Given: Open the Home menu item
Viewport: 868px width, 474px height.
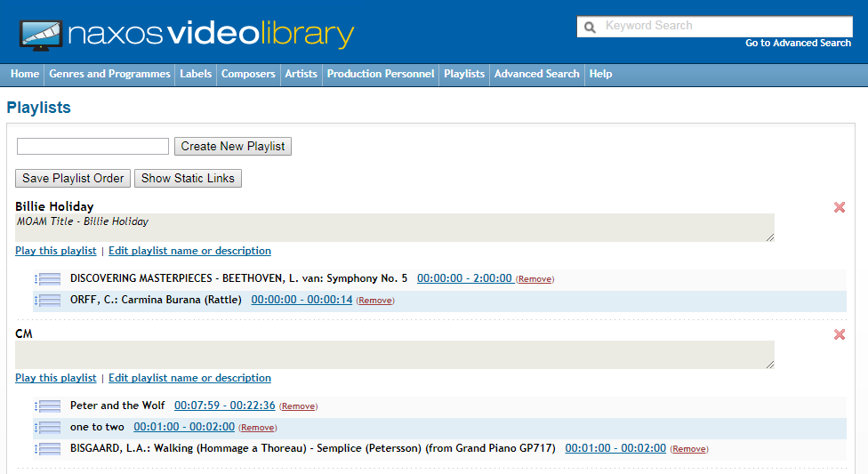Looking at the screenshot, I should pyautogui.click(x=25, y=74).
